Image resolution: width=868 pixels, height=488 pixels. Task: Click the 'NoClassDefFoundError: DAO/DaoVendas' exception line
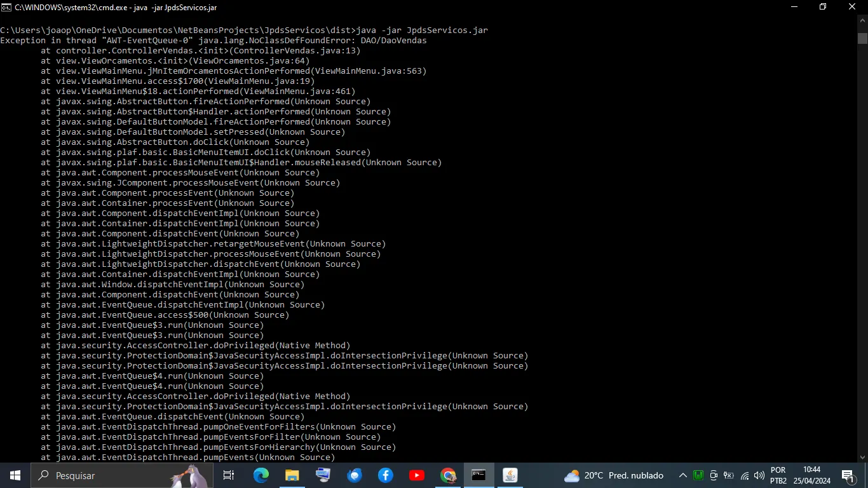214,41
